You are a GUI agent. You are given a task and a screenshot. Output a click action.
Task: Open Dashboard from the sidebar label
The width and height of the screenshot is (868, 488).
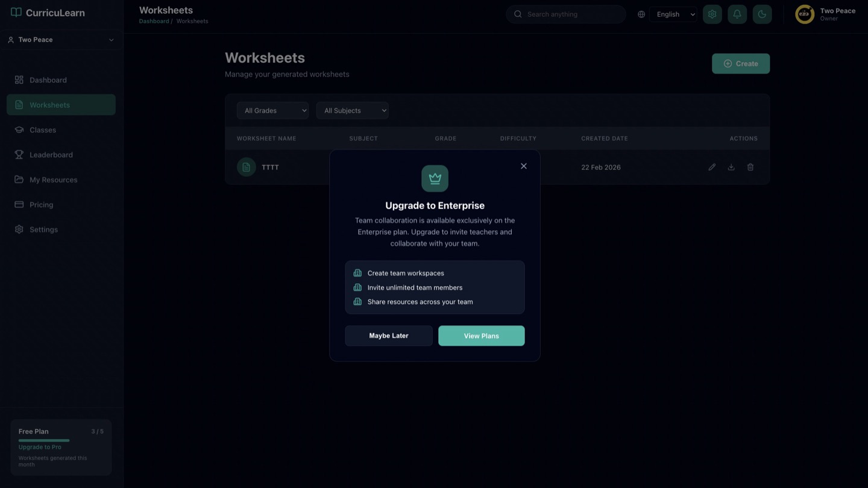pos(48,80)
